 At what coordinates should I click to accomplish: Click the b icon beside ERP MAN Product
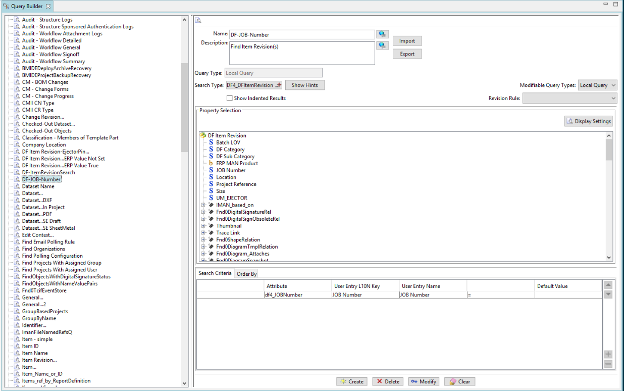(x=211, y=163)
